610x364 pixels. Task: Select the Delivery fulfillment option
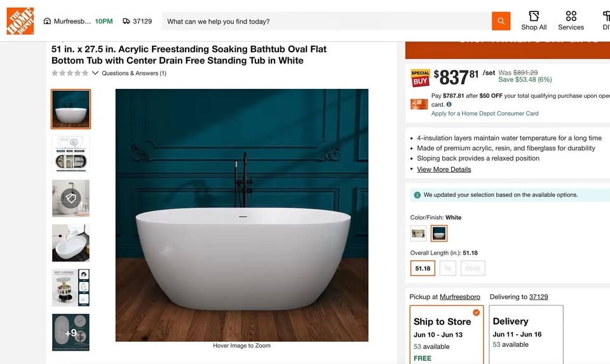526,334
